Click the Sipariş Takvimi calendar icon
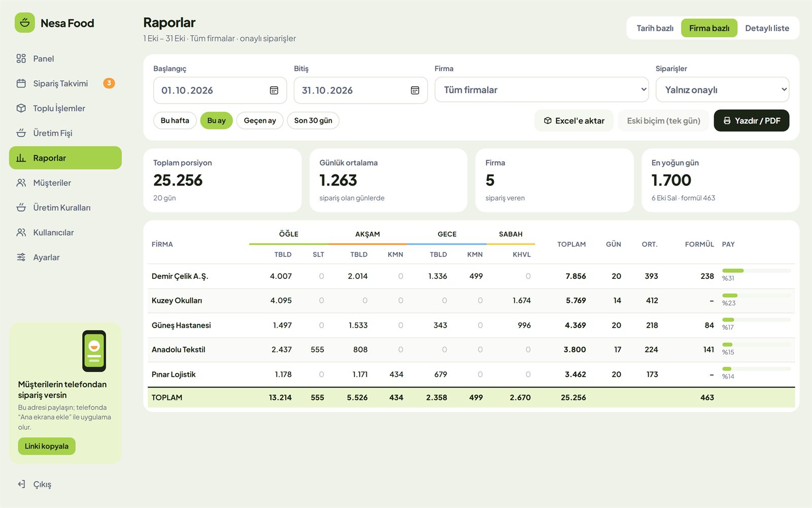812x508 pixels. [21, 83]
